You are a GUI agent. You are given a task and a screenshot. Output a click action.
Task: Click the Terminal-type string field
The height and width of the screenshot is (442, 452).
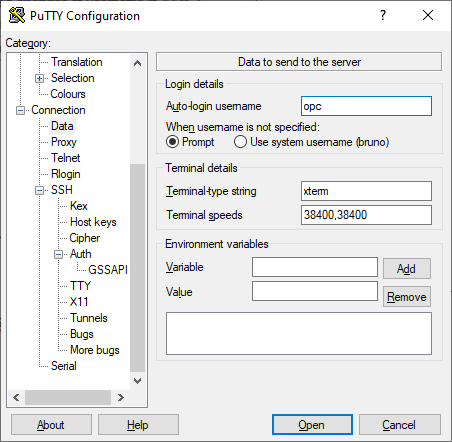[x=366, y=191]
